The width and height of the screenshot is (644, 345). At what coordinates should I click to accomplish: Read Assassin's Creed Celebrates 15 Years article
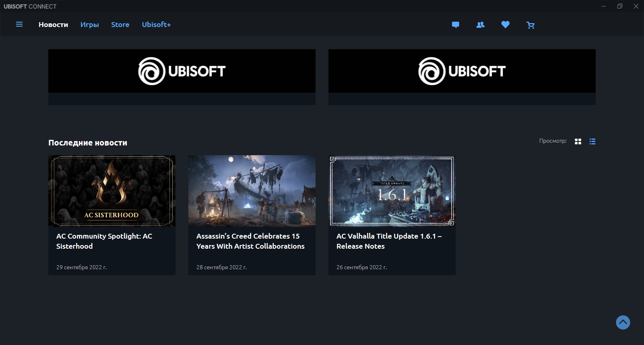250,241
